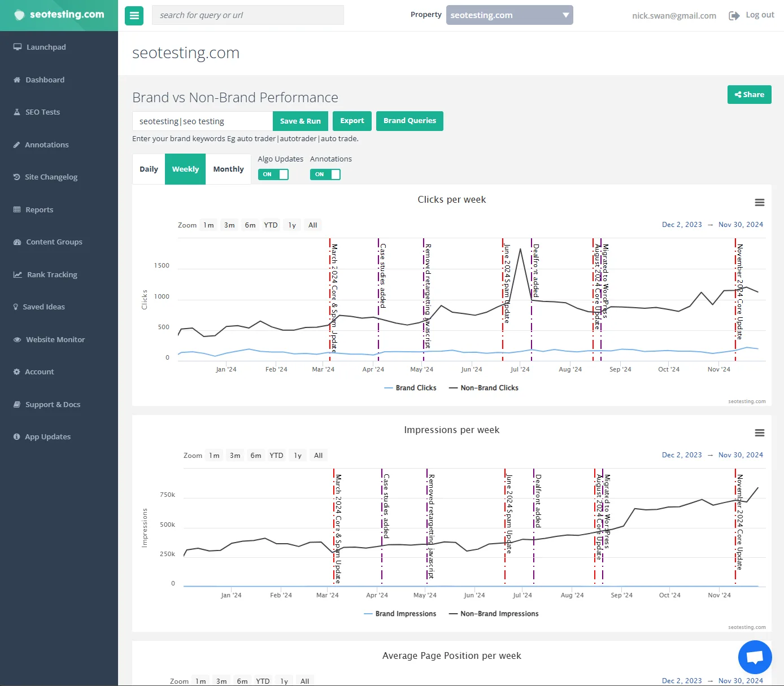784x686 pixels.
Task: Open the live chat bubble icon
Action: click(x=755, y=657)
